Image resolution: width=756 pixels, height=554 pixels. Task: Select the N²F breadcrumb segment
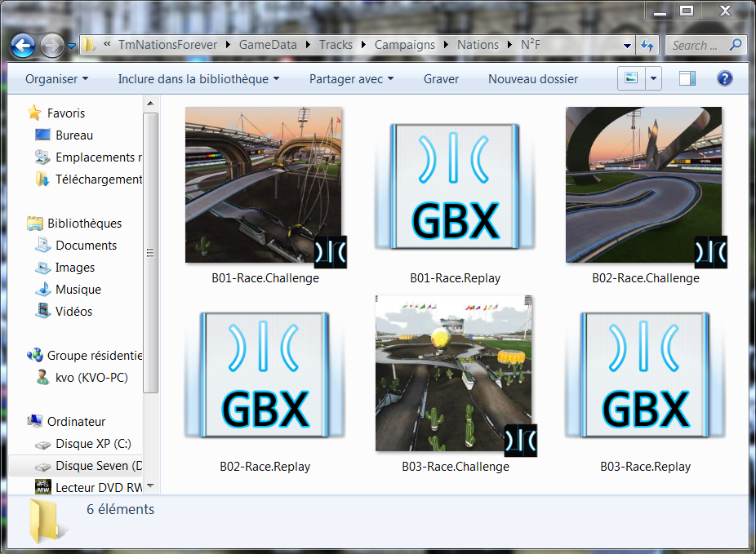pos(531,45)
